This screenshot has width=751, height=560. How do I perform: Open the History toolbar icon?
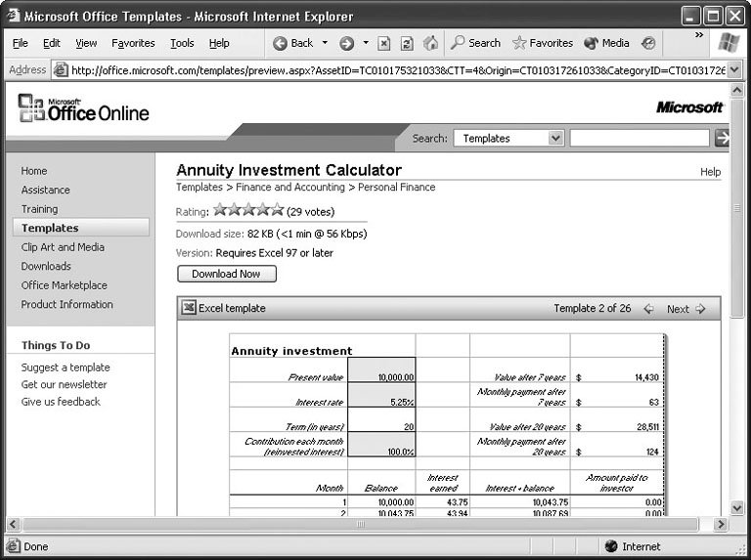648,43
